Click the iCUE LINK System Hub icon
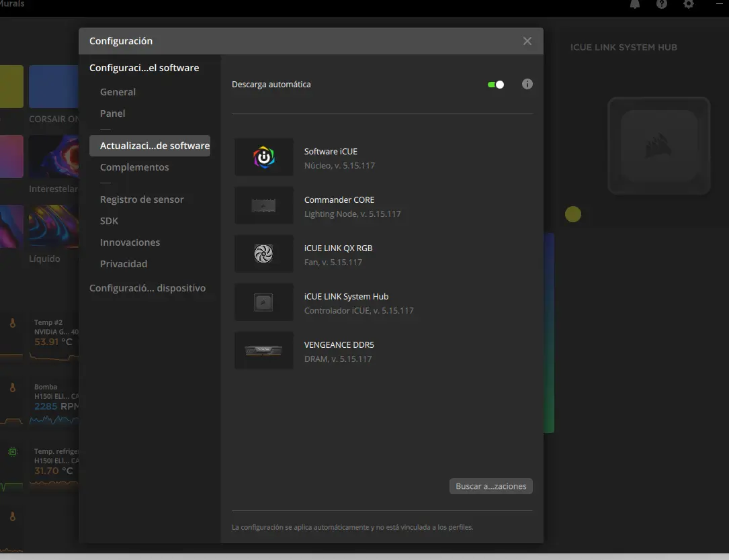 coord(263,302)
